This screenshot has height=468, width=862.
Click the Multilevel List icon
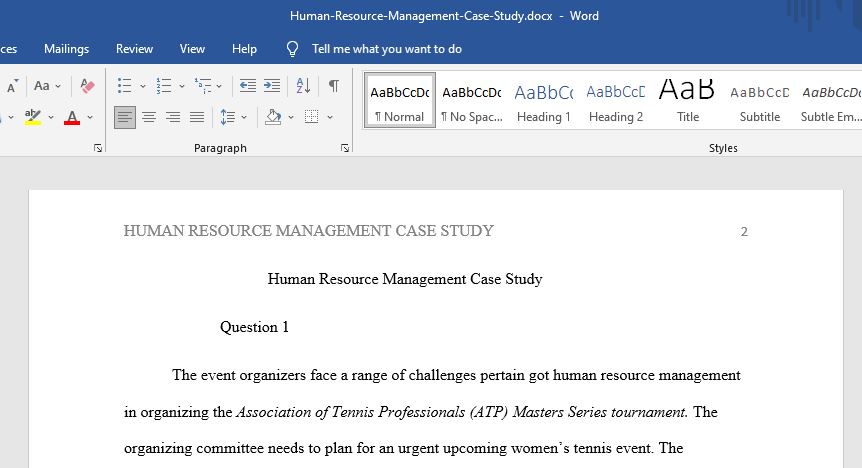click(203, 86)
